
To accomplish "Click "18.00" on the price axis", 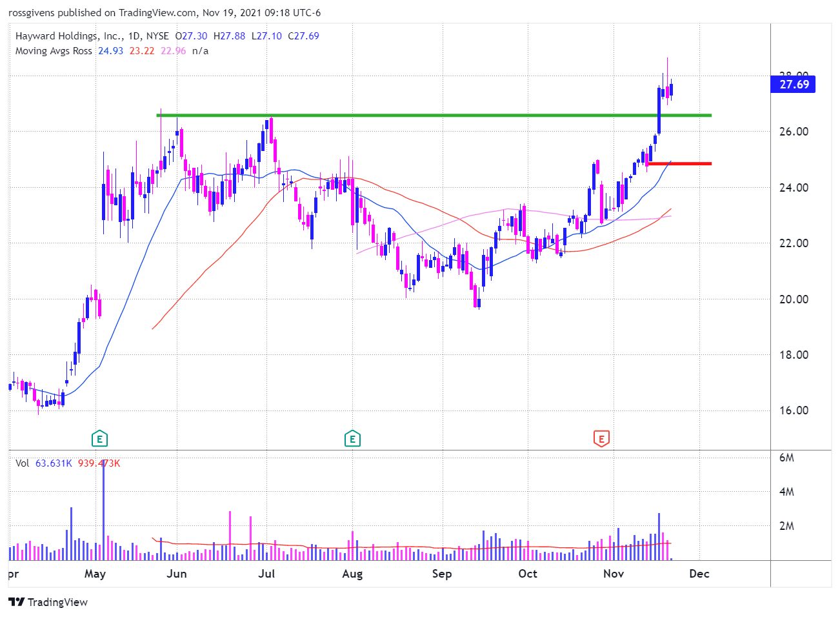I will (x=794, y=355).
